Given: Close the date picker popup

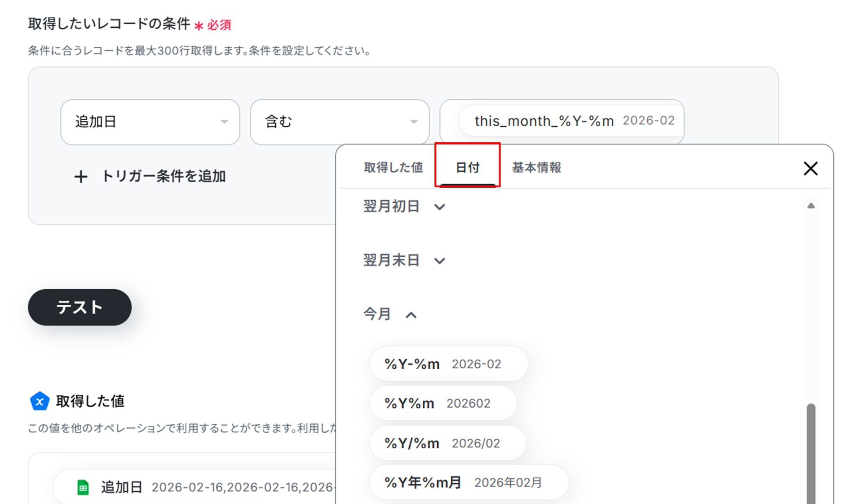Looking at the screenshot, I should (x=810, y=169).
